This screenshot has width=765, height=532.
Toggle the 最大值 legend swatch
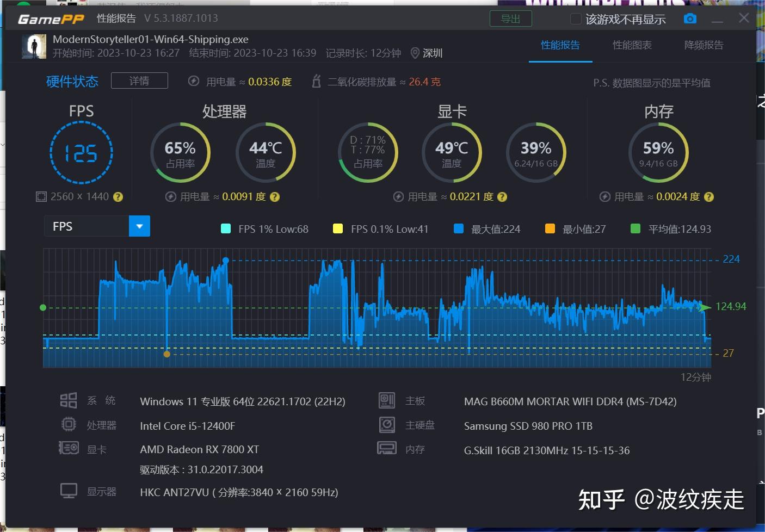tap(459, 229)
